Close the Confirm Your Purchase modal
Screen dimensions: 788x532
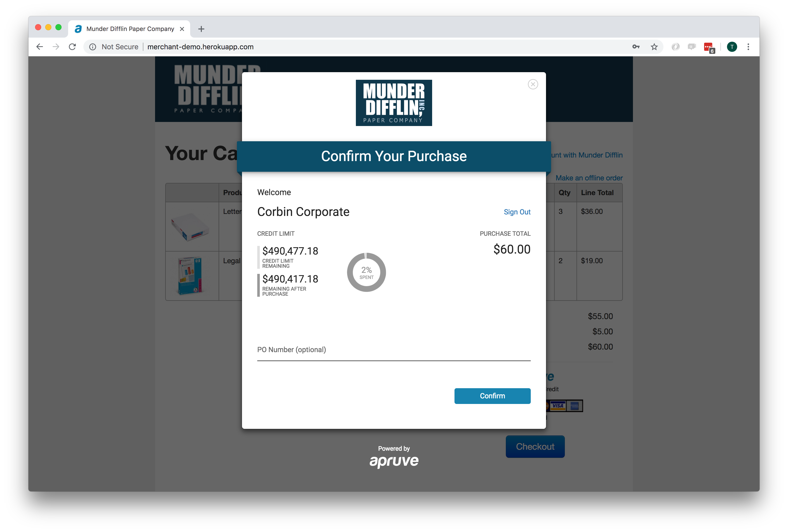533,84
